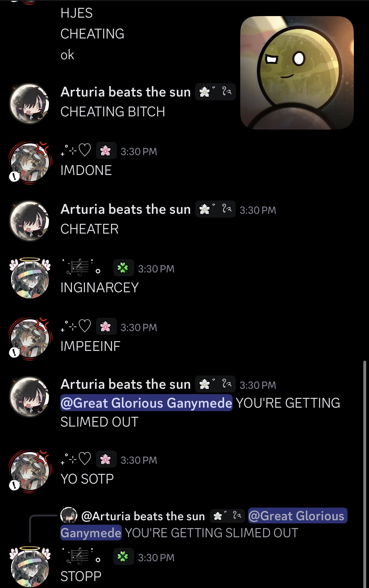Tap the STOPP message text
The image size is (369, 588).
(81, 576)
